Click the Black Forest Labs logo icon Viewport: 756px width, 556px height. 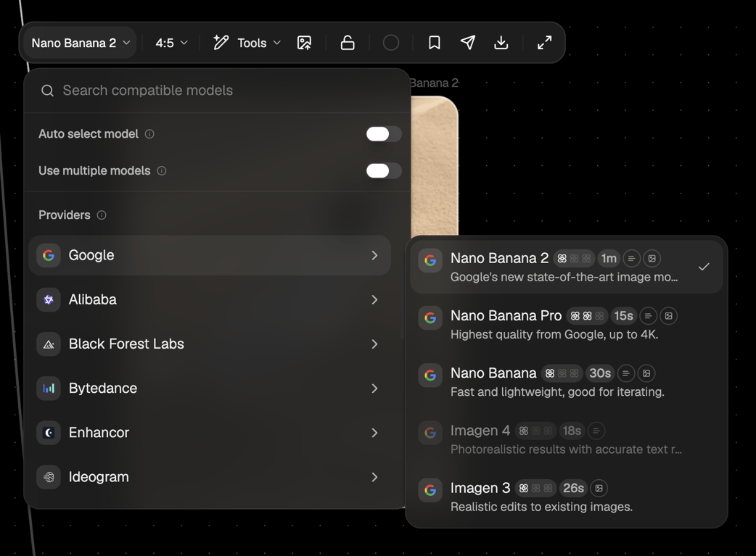coord(49,344)
